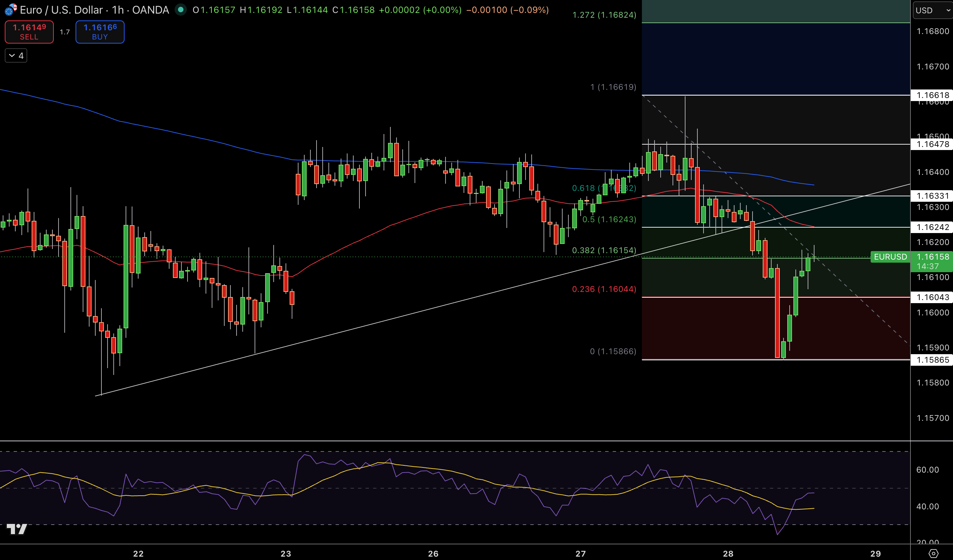This screenshot has height=560, width=953.
Task: Click date 27 on the time axis
Action: 581,554
